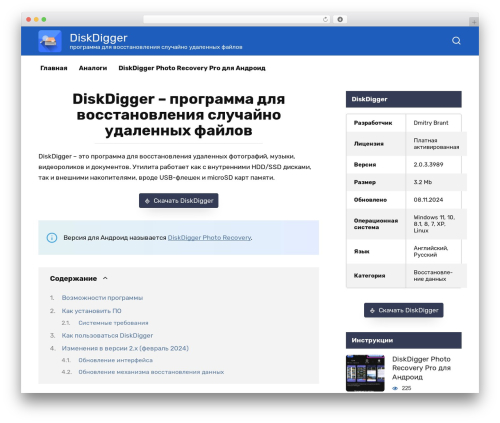Jump to Как установить ПО section
Screen dimensions: 500x423
pyautogui.click(x=91, y=311)
